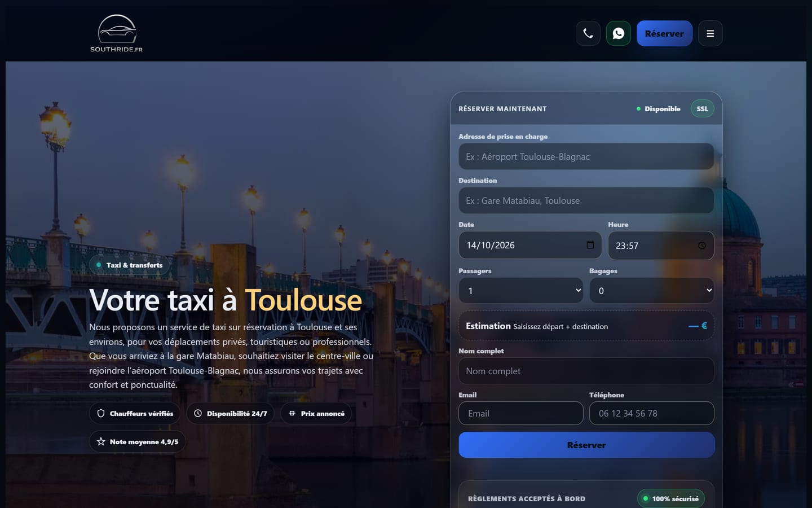
Task: Click the 'RÈGLEMENTS ACCEPTÉS À BORD' heading
Action: pyautogui.click(x=527, y=498)
